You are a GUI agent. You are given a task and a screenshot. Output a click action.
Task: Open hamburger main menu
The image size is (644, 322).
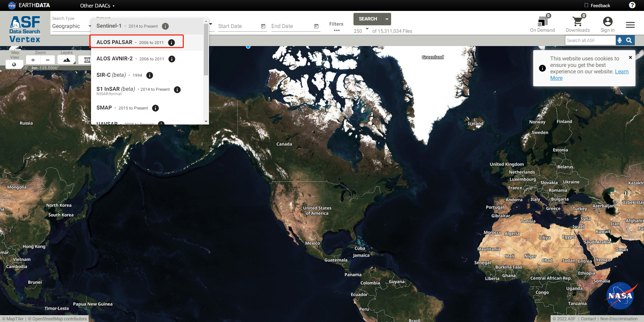coord(630,25)
